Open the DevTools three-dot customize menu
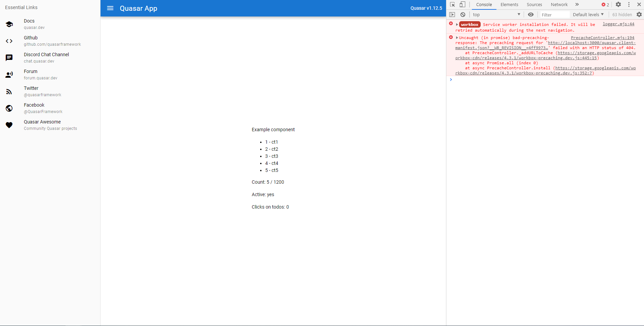The width and height of the screenshot is (644, 326). click(629, 5)
